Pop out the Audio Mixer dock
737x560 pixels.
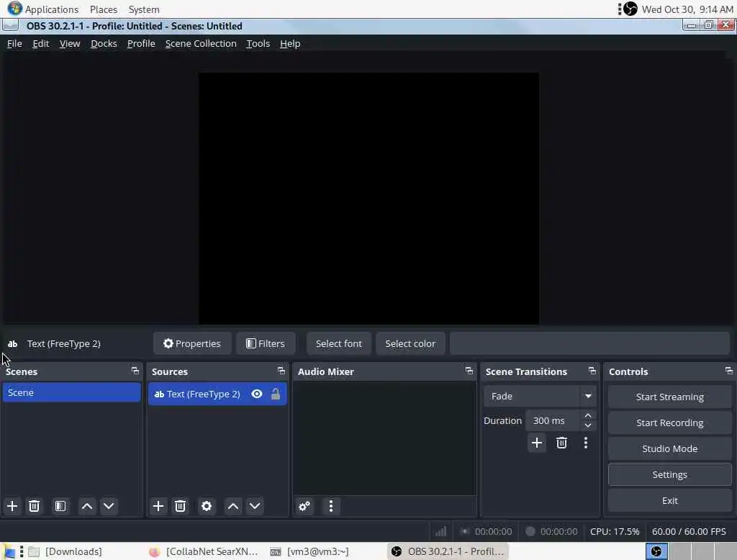tap(469, 371)
